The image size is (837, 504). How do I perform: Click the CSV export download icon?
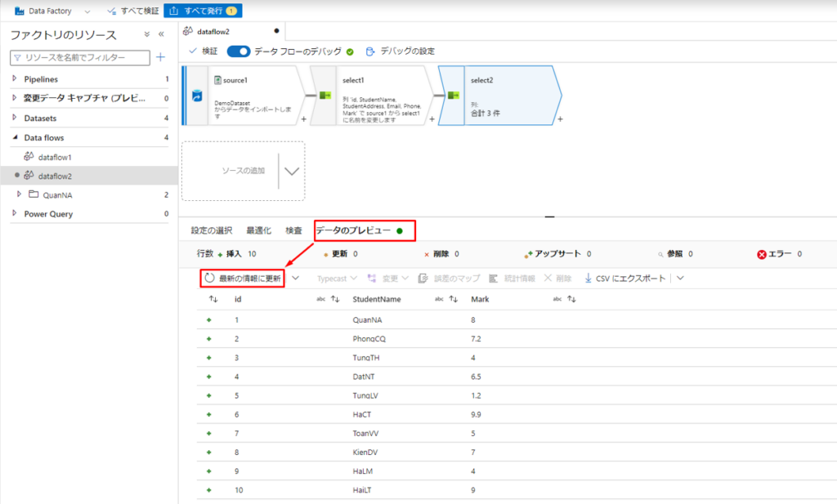point(588,278)
